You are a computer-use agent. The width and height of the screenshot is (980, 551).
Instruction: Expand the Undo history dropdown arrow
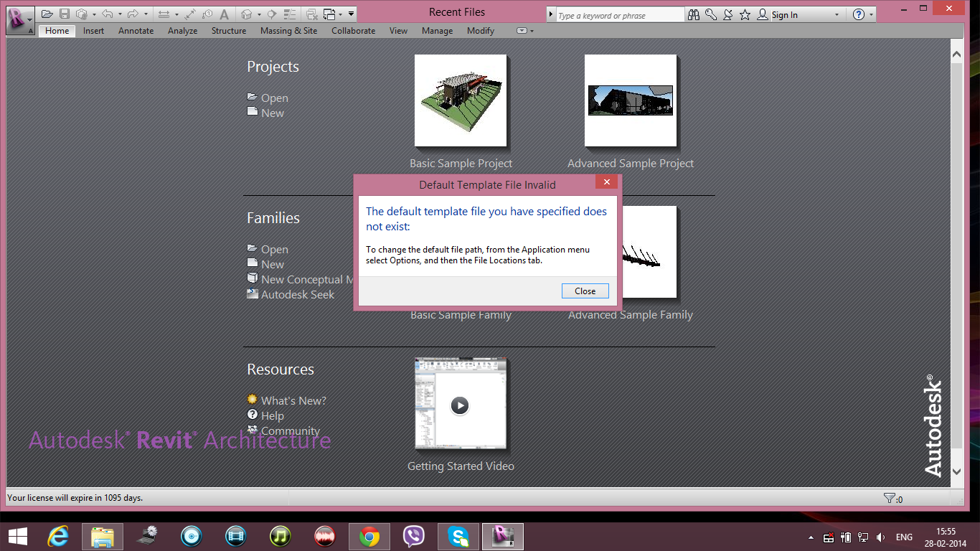click(120, 14)
